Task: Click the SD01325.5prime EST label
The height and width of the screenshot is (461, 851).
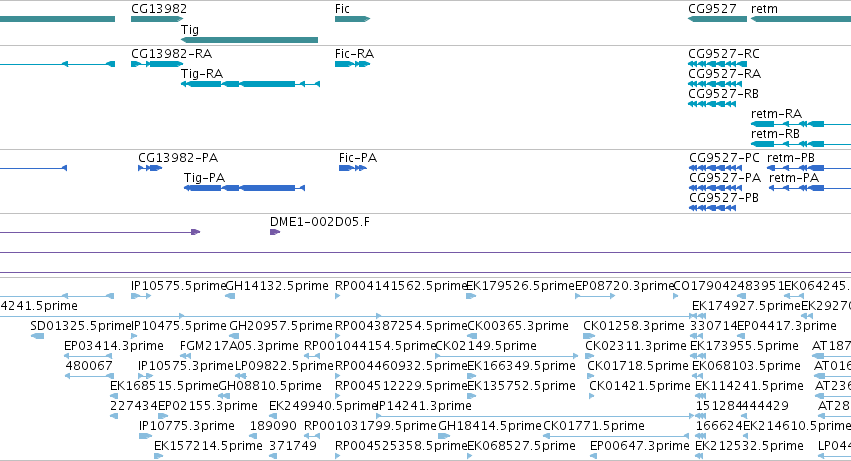Action: pos(81,326)
